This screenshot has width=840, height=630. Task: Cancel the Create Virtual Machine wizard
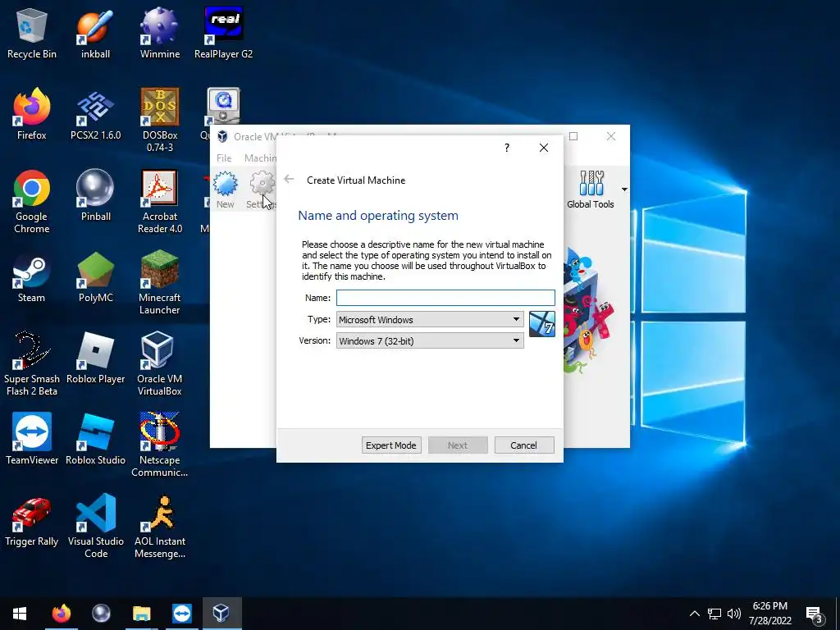click(524, 445)
